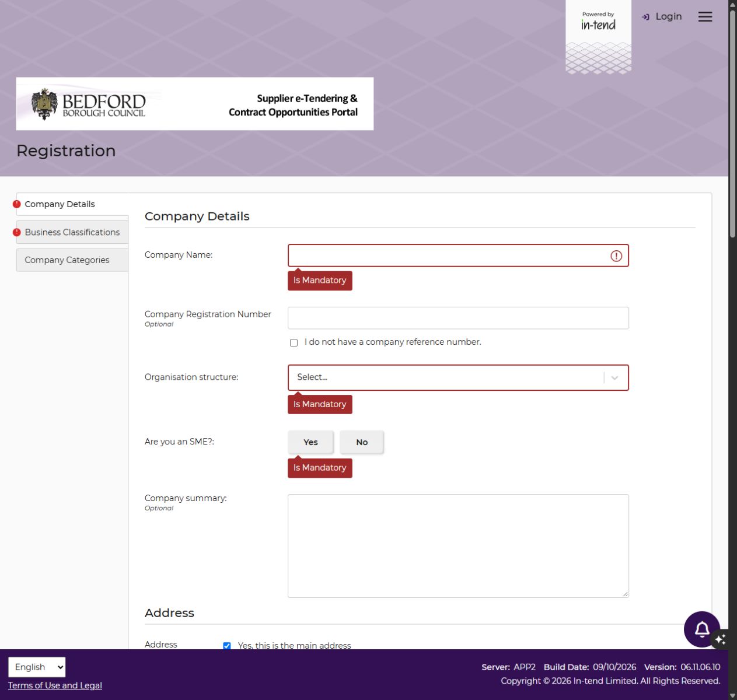Click the Company Registration Number field
737x700 pixels.
pyautogui.click(x=458, y=318)
